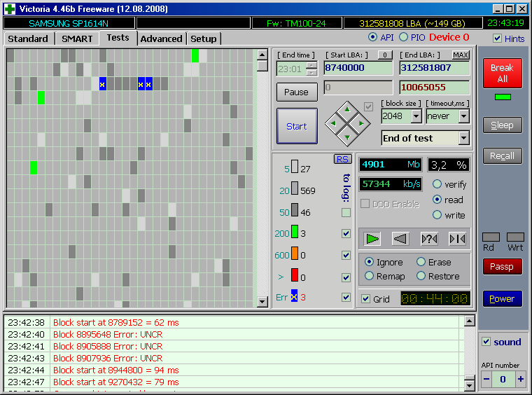Click the left arrow of navigation diamond
Screen dimensions: 532x395
point(333,123)
